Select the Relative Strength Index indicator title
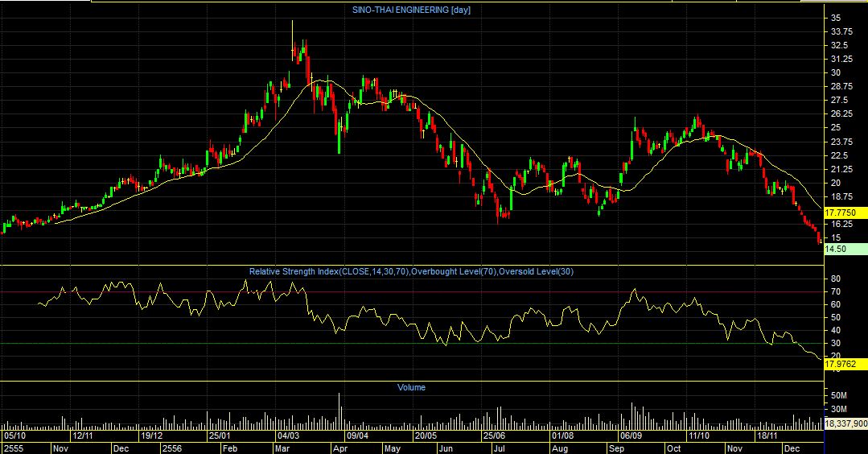Screen dimensions: 868x454 pyautogui.click(x=411, y=272)
